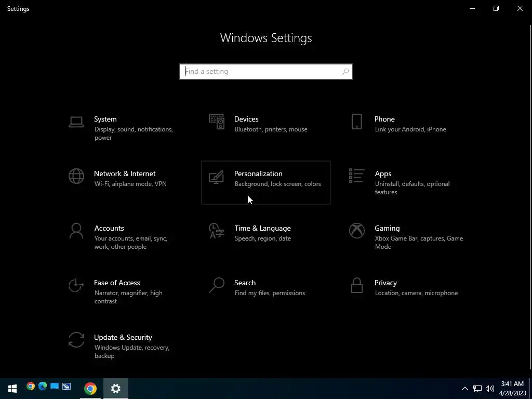Launch Microsoft Edge from the taskbar
Screen dimensions: 532x399
[43, 386]
